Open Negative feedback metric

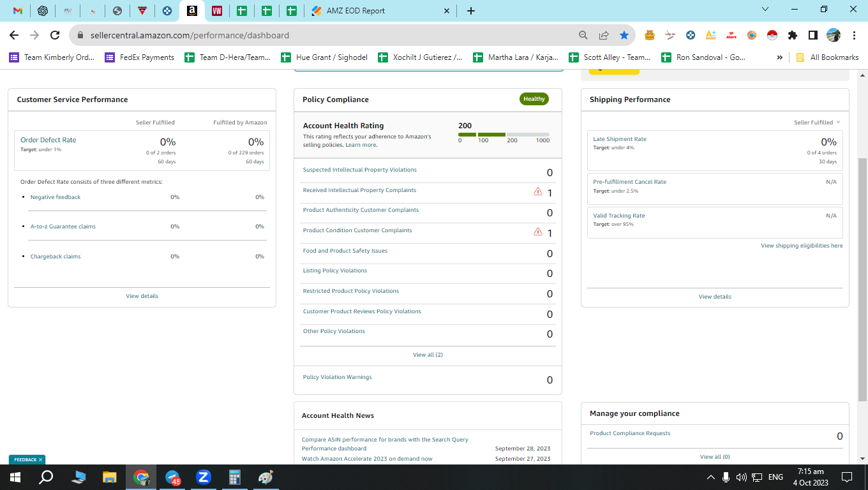click(x=56, y=197)
